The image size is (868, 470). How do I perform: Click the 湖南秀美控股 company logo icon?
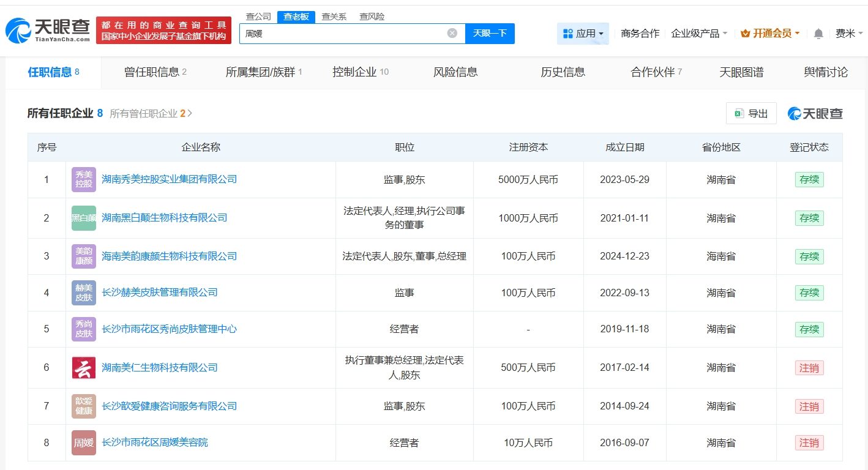pos(84,179)
